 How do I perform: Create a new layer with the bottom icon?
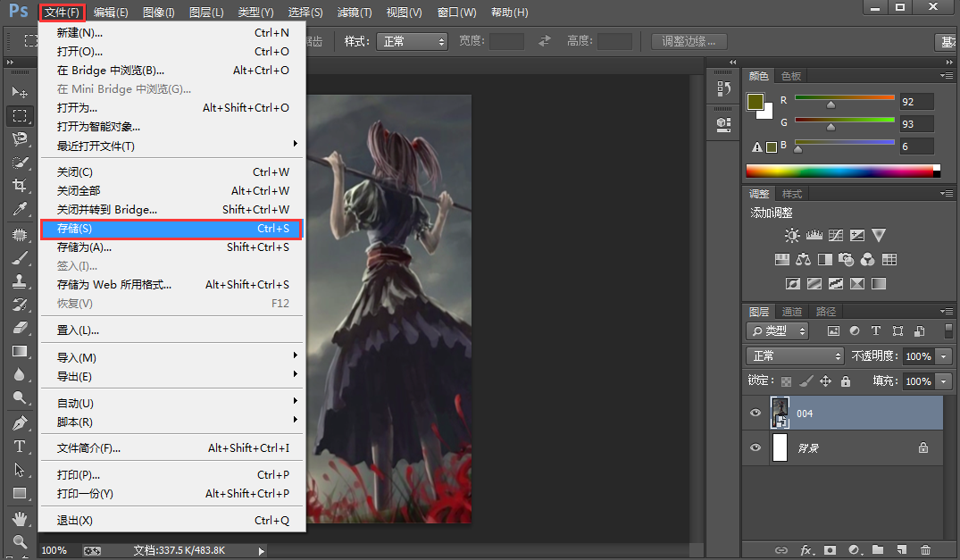(901, 549)
